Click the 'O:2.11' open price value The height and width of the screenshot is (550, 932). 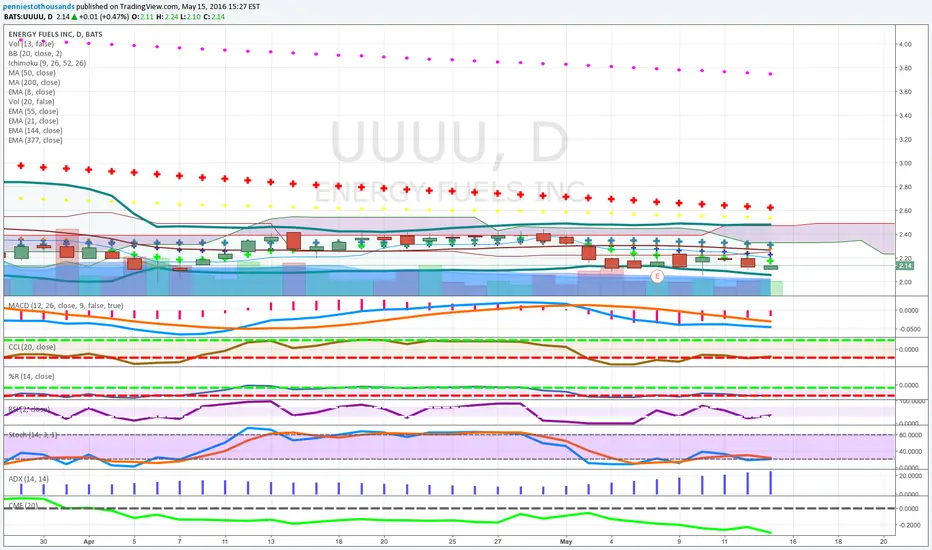point(143,17)
